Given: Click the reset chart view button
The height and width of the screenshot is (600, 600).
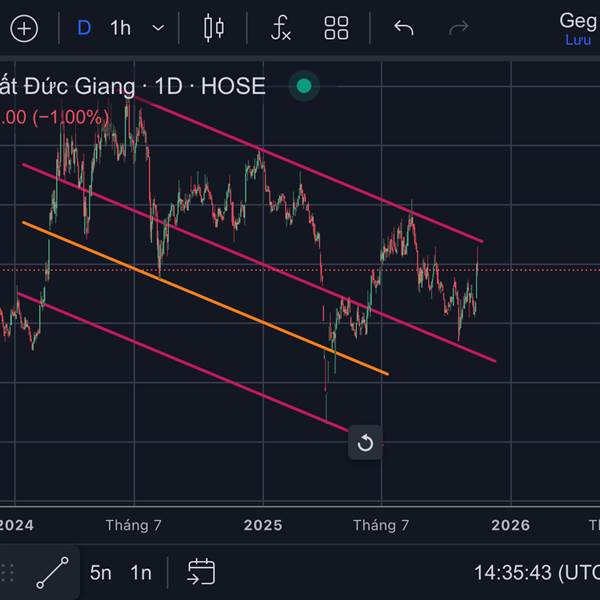Looking at the screenshot, I should (365, 443).
